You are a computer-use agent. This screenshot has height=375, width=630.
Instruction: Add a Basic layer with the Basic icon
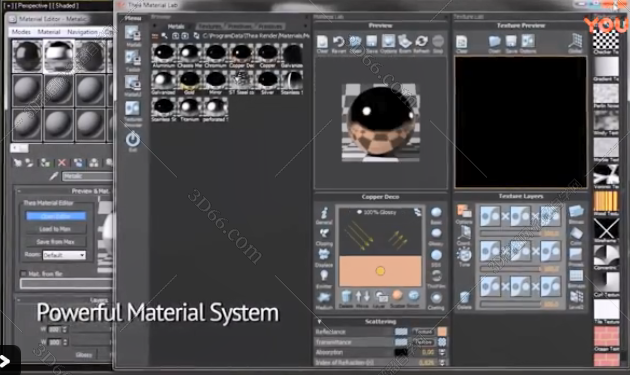[436, 213]
